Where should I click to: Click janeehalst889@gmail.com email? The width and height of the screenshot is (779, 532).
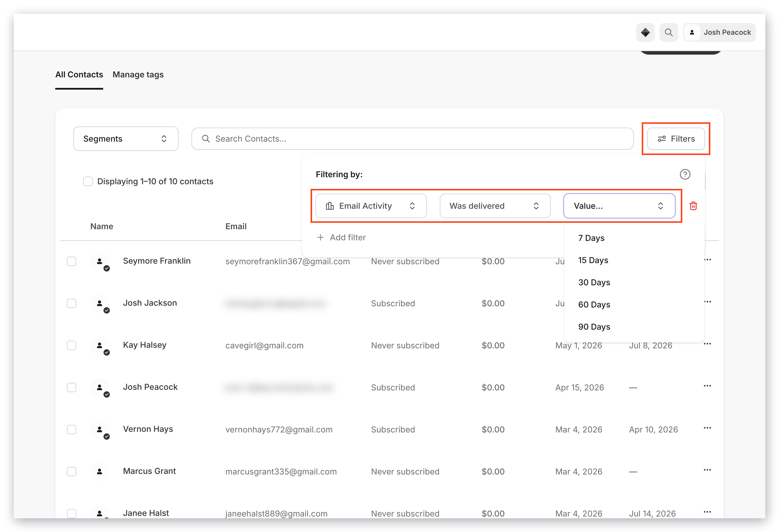276,514
